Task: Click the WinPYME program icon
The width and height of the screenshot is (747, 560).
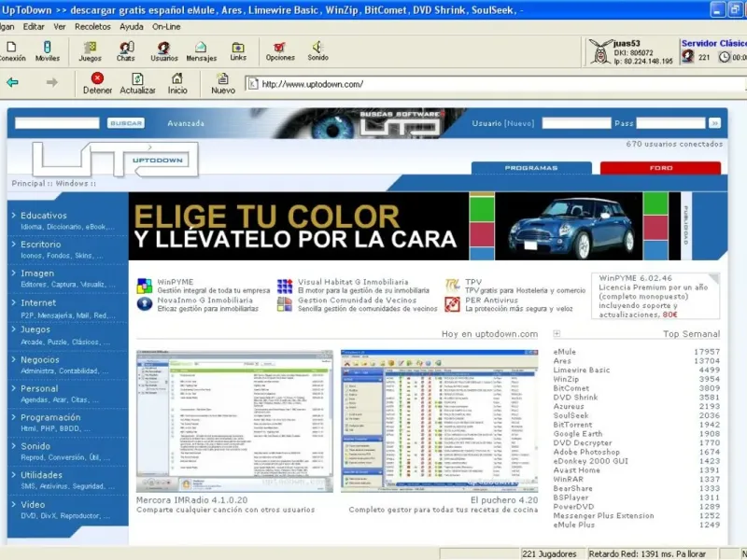Action: coord(145,286)
